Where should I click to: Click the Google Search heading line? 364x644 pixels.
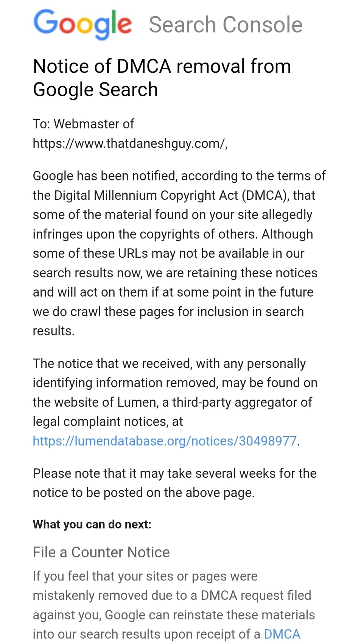click(x=95, y=90)
